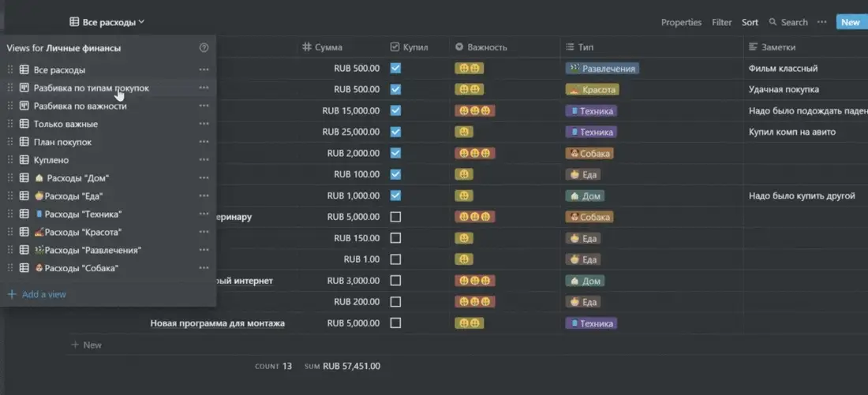
Task: Open the top-right three-dot more menu
Action: (x=822, y=22)
